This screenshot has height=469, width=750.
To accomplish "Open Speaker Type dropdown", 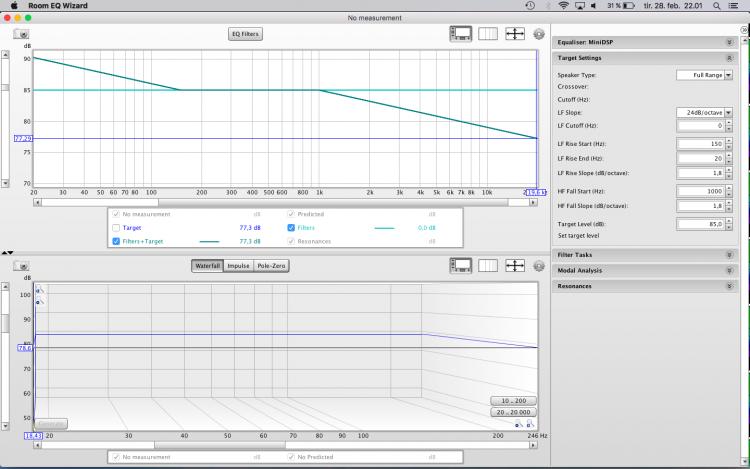I will [705, 75].
